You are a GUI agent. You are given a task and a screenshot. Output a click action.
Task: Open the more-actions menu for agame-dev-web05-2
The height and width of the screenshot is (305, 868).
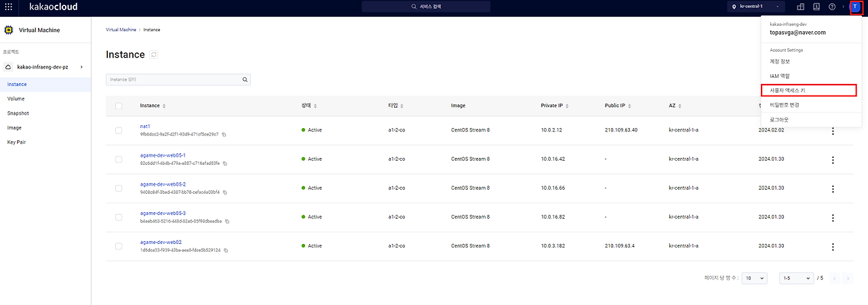coord(833,189)
